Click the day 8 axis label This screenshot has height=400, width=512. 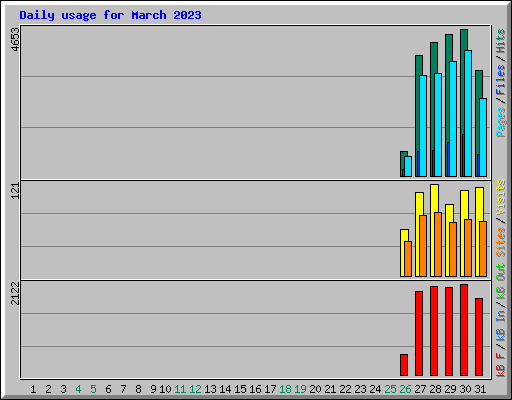coord(138,389)
